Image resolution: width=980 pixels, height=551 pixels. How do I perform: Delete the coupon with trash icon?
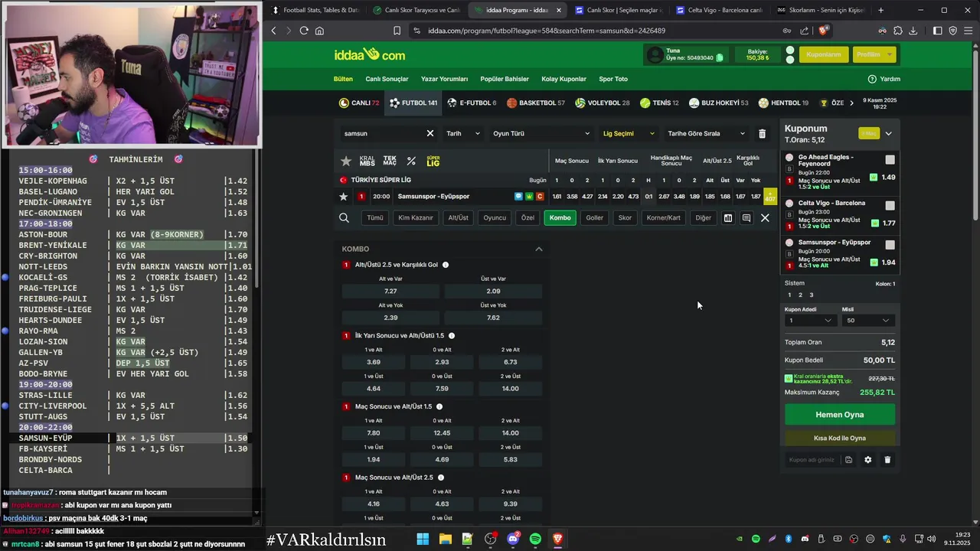coord(887,460)
